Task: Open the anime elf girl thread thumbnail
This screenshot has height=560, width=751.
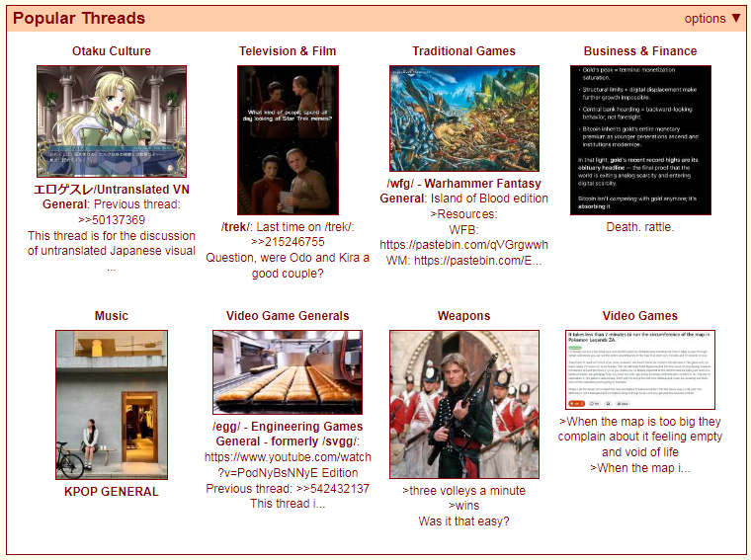Action: (112, 121)
